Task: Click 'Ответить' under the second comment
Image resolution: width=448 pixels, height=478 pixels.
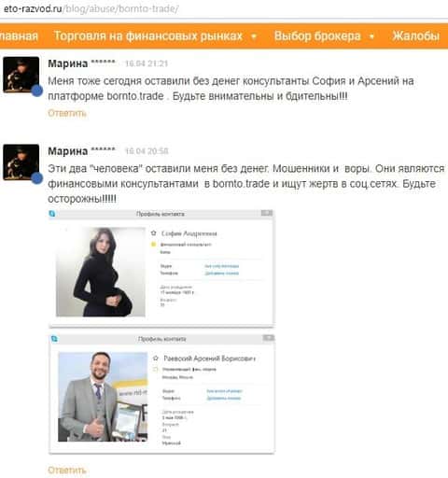Action: (67, 470)
